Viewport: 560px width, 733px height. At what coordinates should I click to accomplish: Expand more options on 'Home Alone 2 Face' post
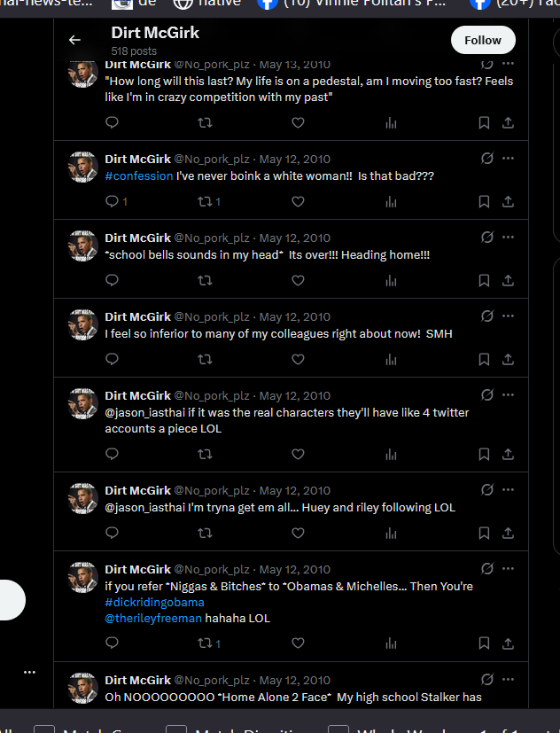[508, 679]
